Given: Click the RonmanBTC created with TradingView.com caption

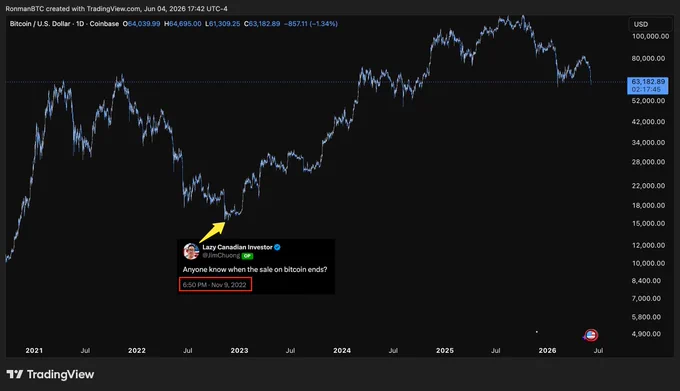Looking at the screenshot, I should 116,9.
